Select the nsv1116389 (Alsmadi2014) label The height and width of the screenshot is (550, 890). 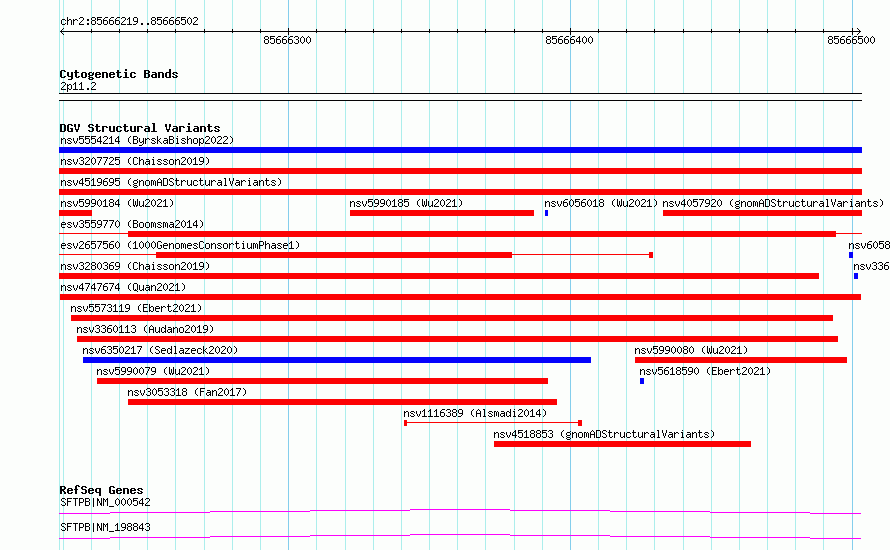pyautogui.click(x=475, y=413)
